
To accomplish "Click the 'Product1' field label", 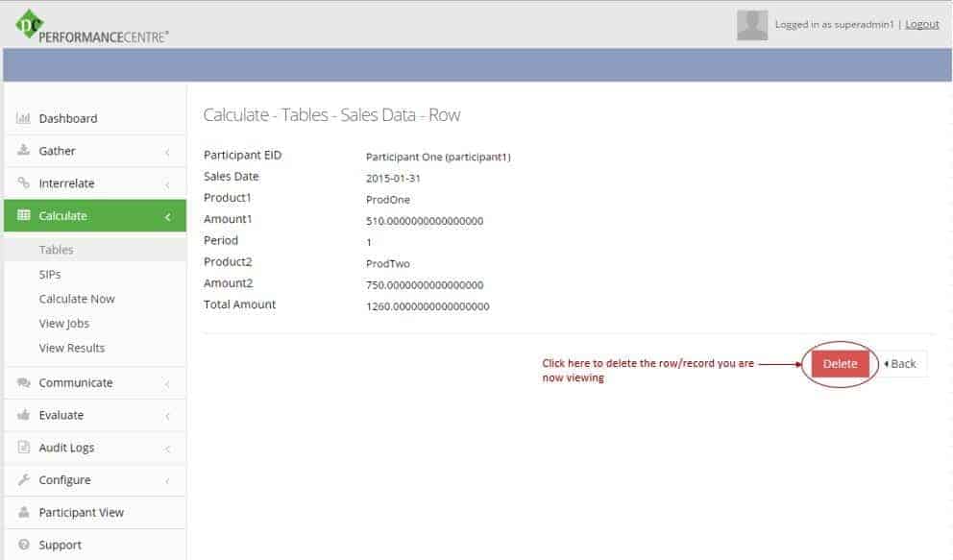I will (228, 198).
